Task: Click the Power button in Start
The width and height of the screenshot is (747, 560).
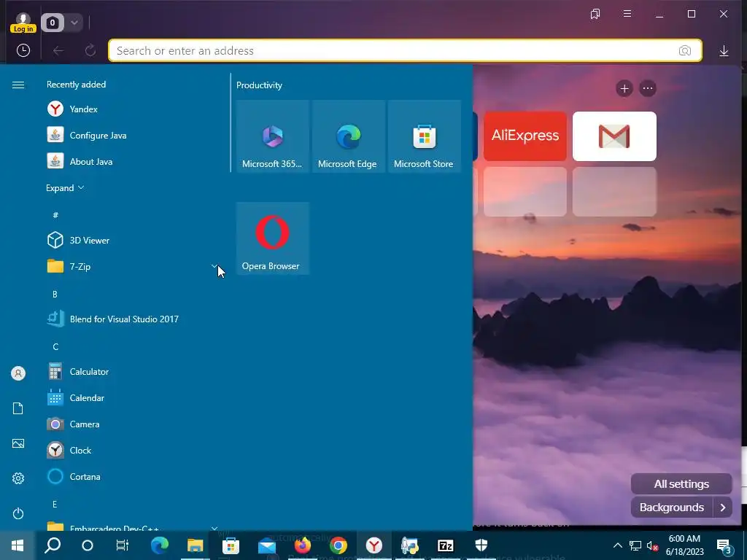Action: click(18, 513)
